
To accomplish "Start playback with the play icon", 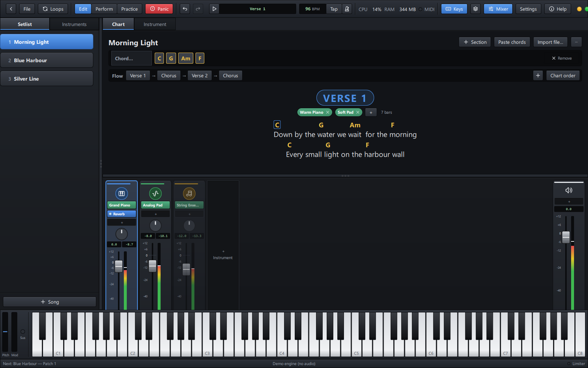I will point(214,9).
